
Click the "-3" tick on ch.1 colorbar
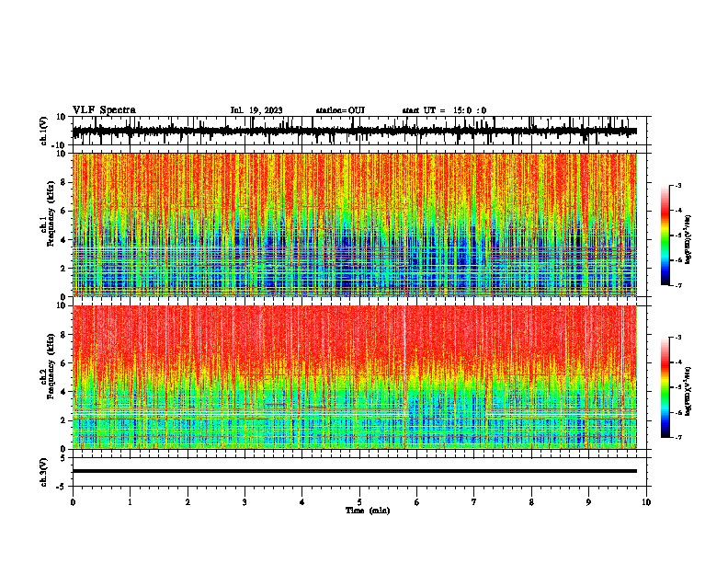(678, 186)
